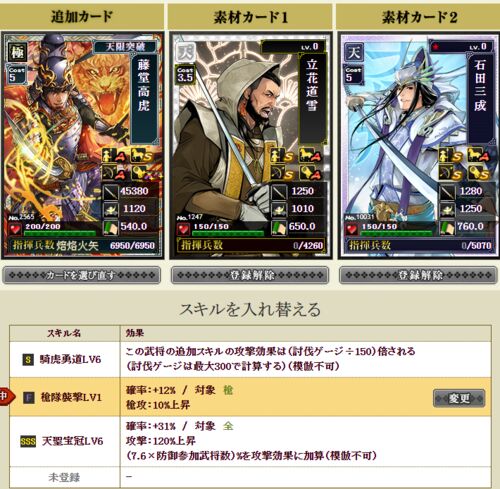
Task: Click the 天 rarity icon on 石田三成 card
Action: (x=353, y=52)
